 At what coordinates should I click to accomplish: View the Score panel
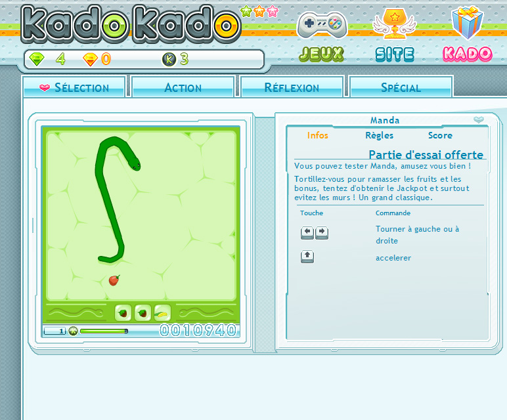click(x=440, y=135)
